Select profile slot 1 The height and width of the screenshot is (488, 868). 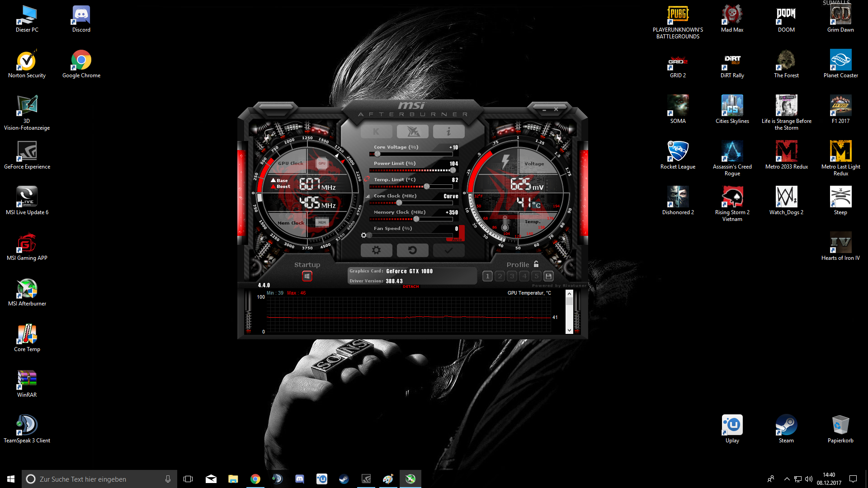pos(487,276)
